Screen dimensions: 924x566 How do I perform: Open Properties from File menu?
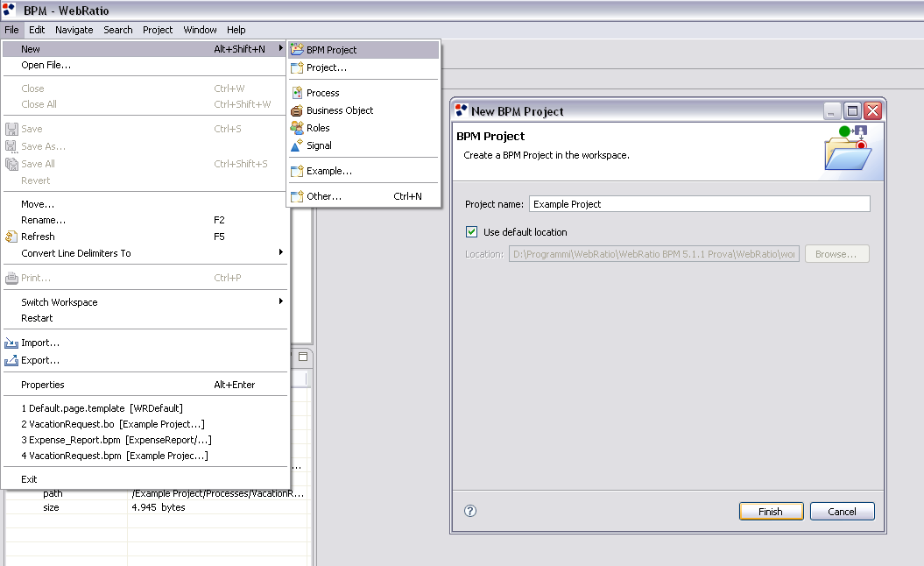tap(145, 385)
